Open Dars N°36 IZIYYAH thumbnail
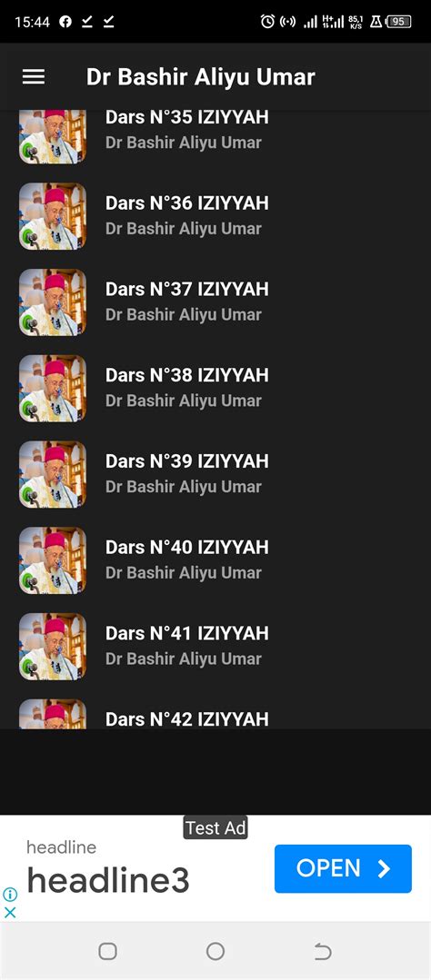 click(53, 216)
